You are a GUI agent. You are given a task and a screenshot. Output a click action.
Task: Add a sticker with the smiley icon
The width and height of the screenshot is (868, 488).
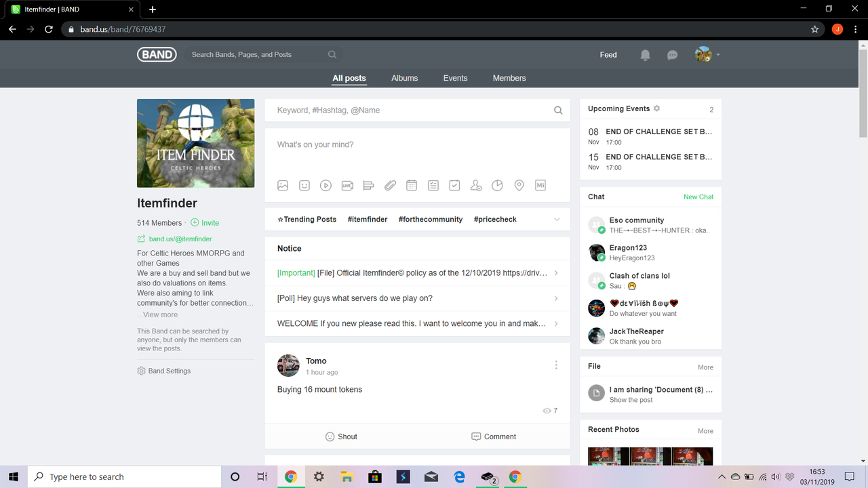point(304,185)
